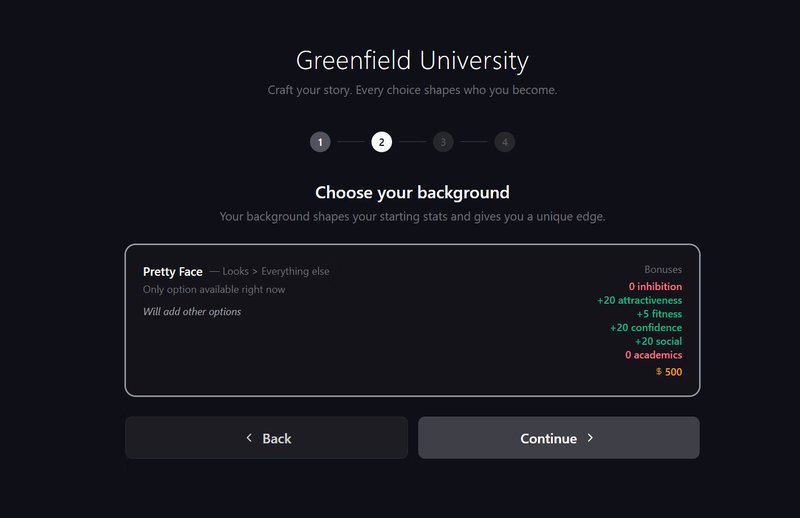Click the Back button
This screenshot has height=518, width=800.
(x=266, y=438)
